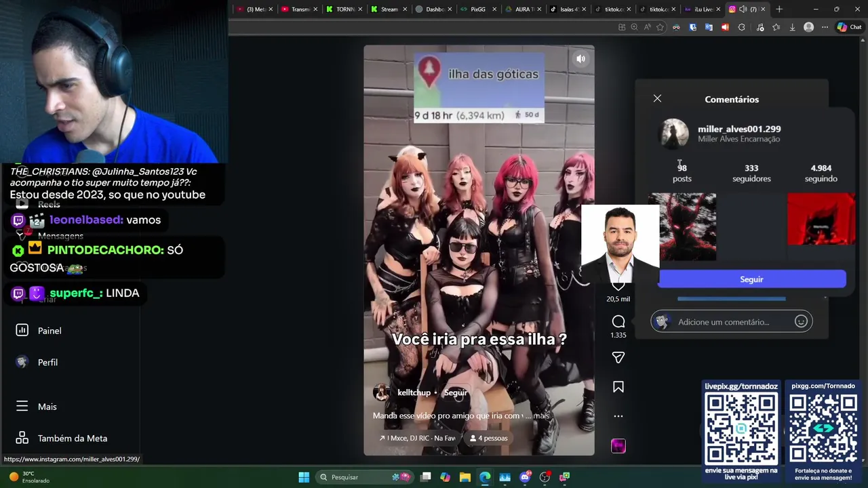
Task: Open Edge settings three-dot menu
Action: click(x=825, y=27)
